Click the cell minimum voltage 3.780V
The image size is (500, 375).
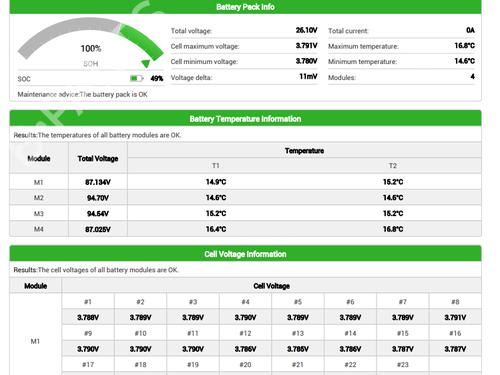click(x=306, y=61)
